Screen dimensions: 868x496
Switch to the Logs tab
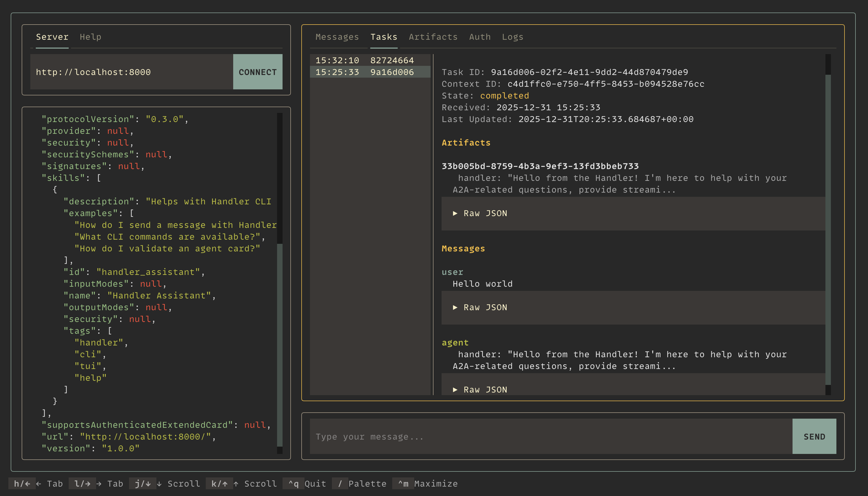[x=512, y=37]
